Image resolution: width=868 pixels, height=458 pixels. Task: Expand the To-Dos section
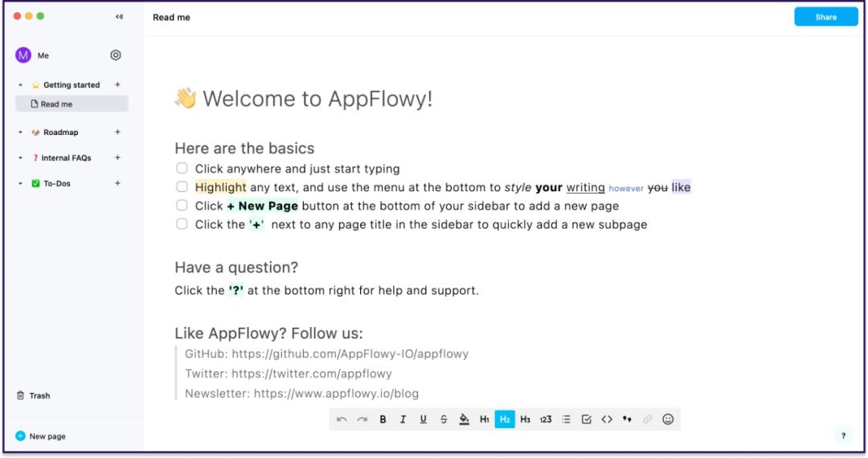(x=20, y=184)
